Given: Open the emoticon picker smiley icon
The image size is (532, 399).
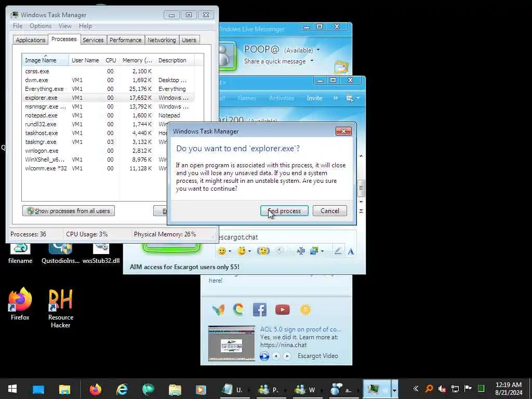Looking at the screenshot, I should [221, 251].
